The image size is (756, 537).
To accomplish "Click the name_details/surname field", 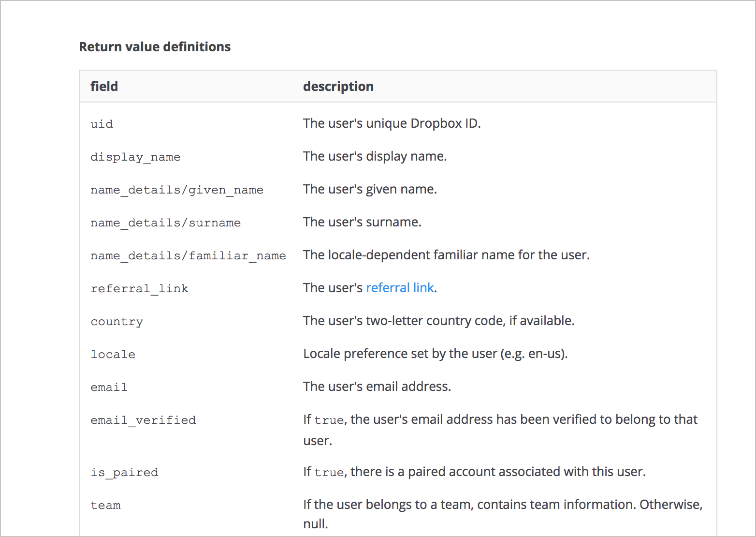I will [x=165, y=223].
